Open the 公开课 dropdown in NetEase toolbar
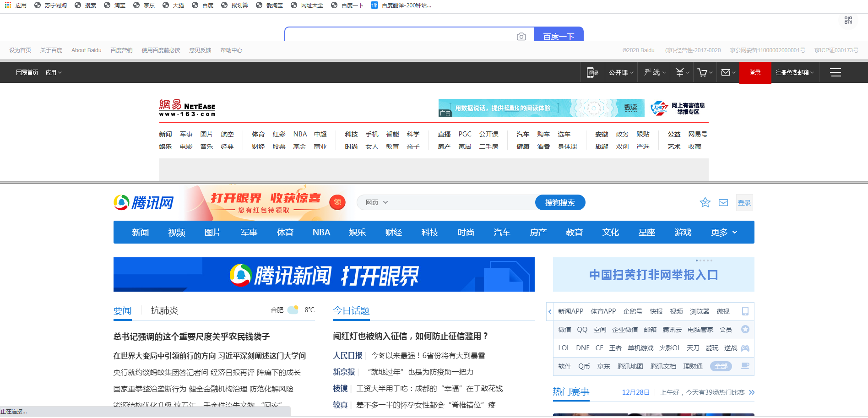This screenshot has height=418, width=868. pos(621,72)
